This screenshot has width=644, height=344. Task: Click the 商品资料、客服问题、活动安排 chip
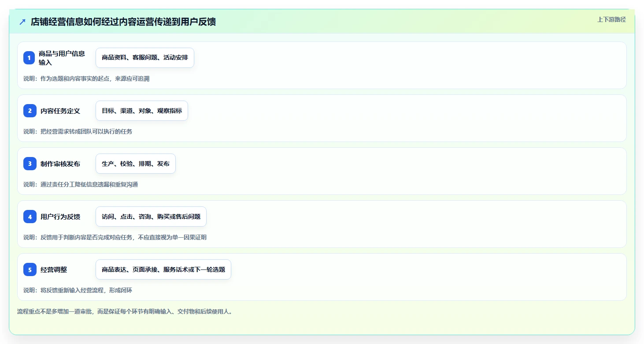coord(145,58)
